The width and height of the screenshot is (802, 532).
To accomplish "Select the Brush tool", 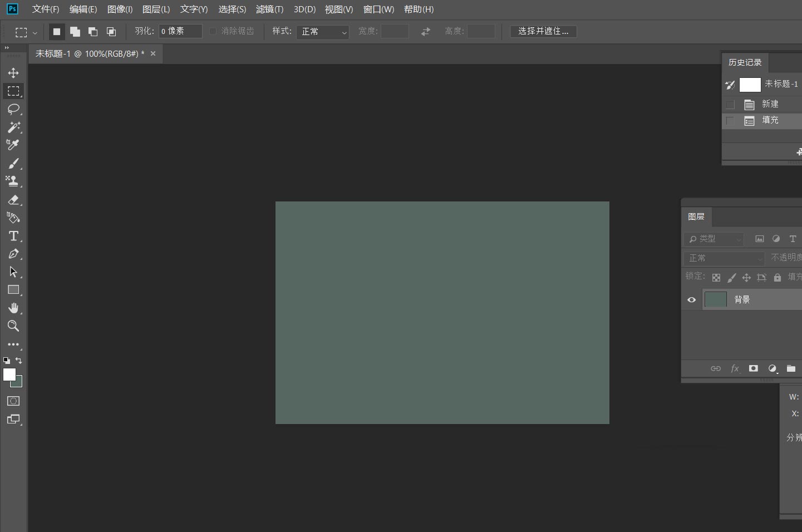I will pyautogui.click(x=13, y=163).
